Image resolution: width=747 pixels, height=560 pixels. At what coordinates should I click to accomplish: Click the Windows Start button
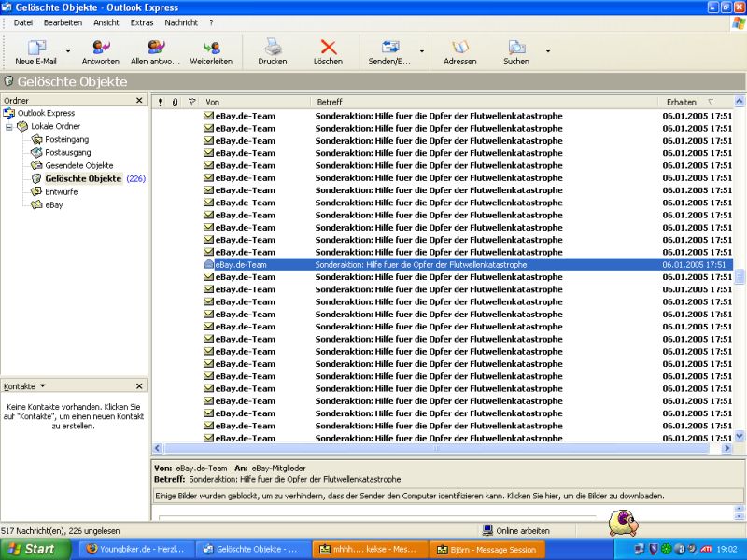point(35,550)
